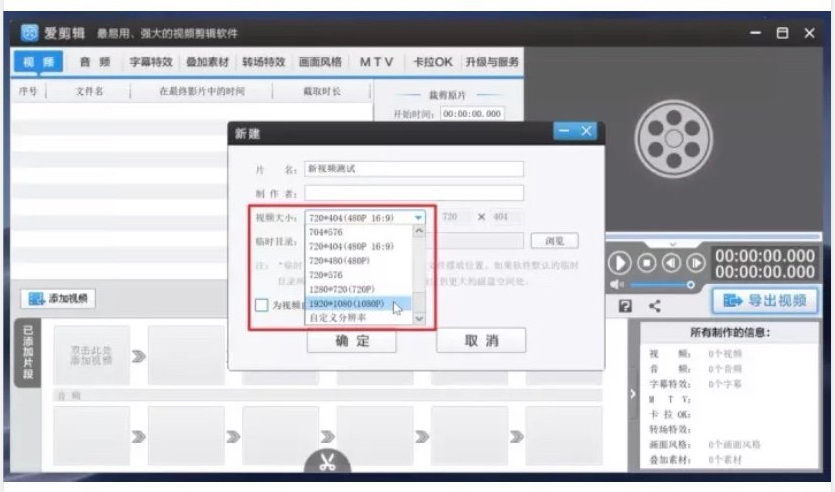Open the 转场特效 tab
The width and height of the screenshot is (835, 492).
point(264,62)
